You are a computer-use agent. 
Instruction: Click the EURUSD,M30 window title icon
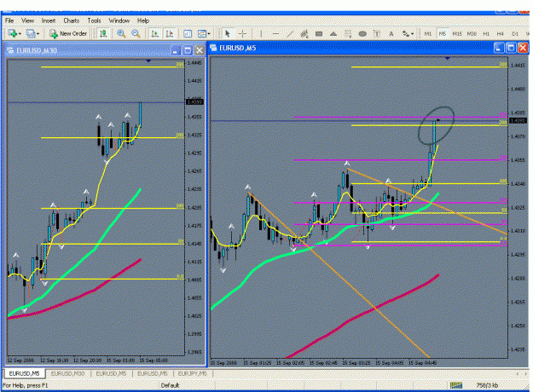coord(10,50)
